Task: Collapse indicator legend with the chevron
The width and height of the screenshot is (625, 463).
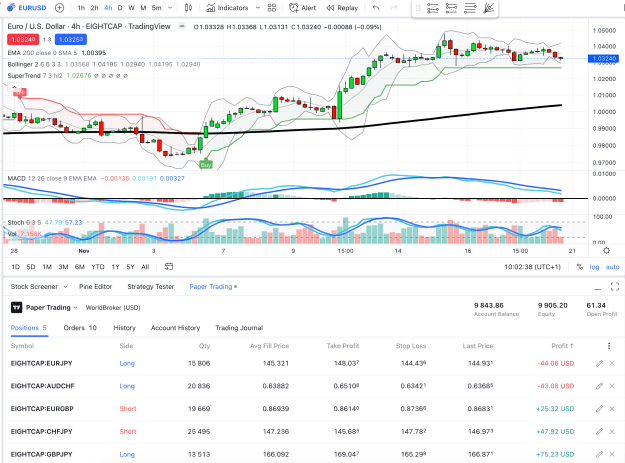Action: [x=14, y=86]
